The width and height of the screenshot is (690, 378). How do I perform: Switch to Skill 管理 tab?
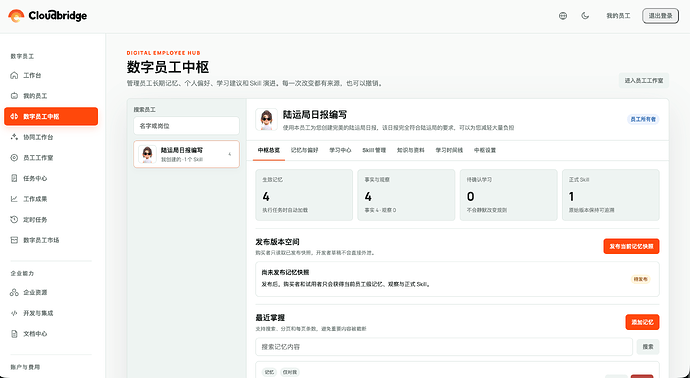tap(374, 150)
